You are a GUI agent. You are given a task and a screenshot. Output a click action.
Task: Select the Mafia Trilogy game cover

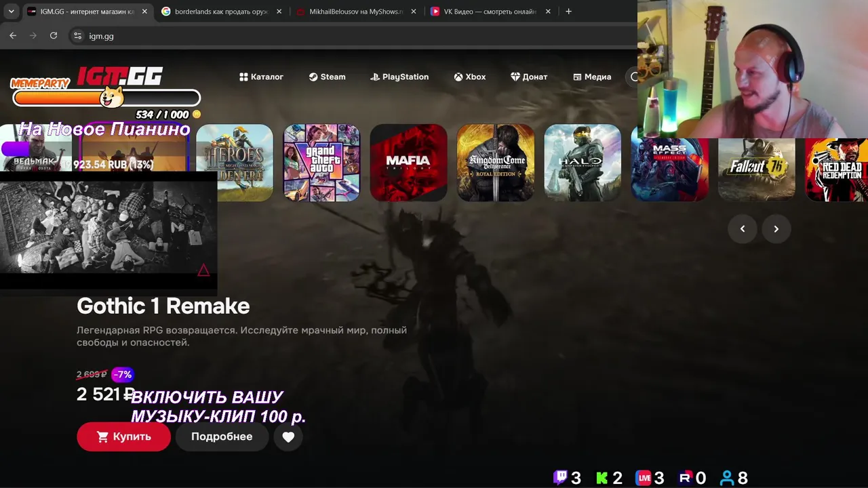(x=408, y=163)
